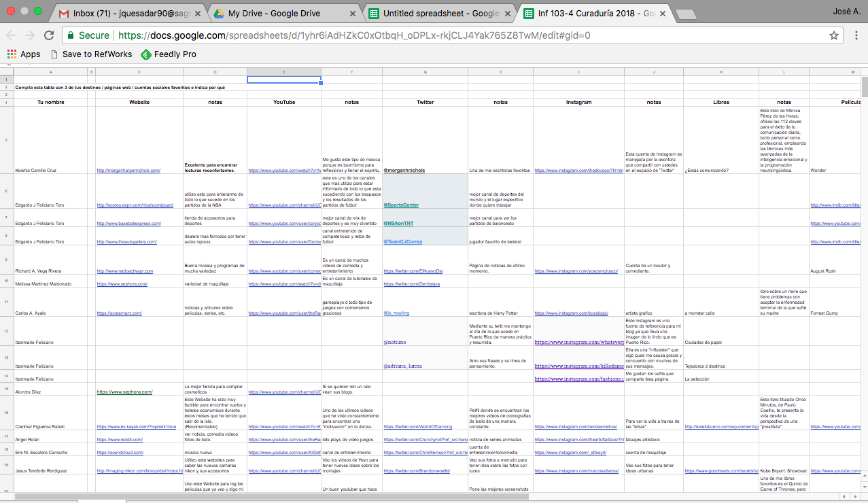Click the vertical scrollbar thumb
The image size is (868, 503).
(x=864, y=88)
